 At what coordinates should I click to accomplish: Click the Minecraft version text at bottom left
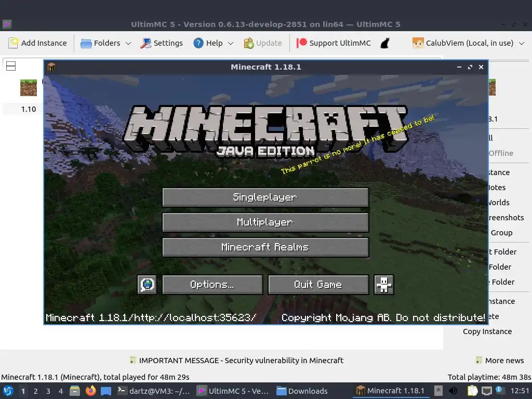(151, 317)
